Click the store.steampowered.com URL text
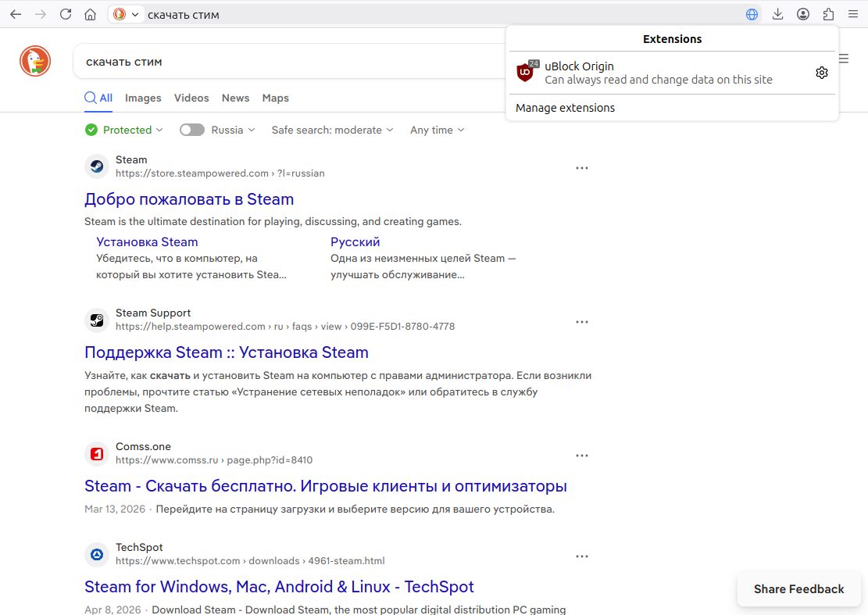Screen dimensions: 868x615 click(x=220, y=173)
